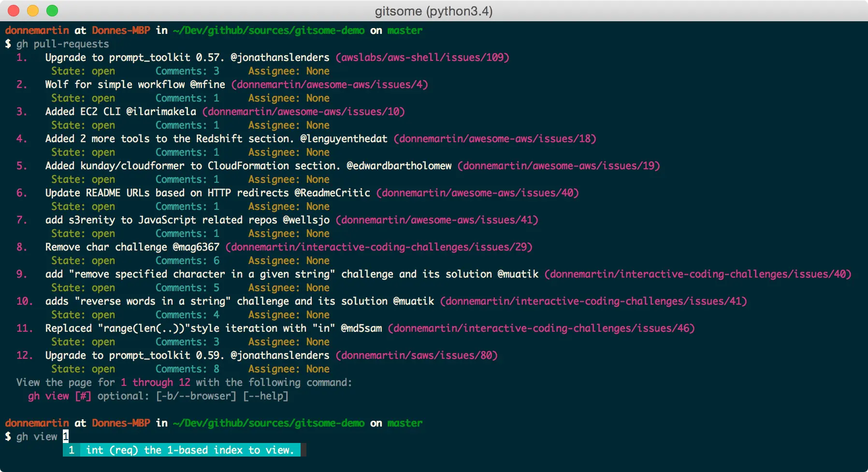This screenshot has width=868, height=472.
Task: Click the username @edwardbartholomew
Action: coord(399,166)
